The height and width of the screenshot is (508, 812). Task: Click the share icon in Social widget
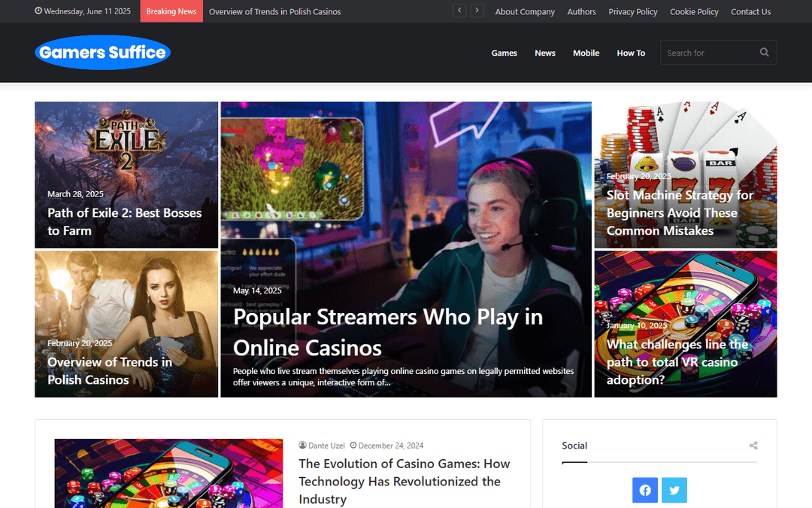pyautogui.click(x=753, y=446)
